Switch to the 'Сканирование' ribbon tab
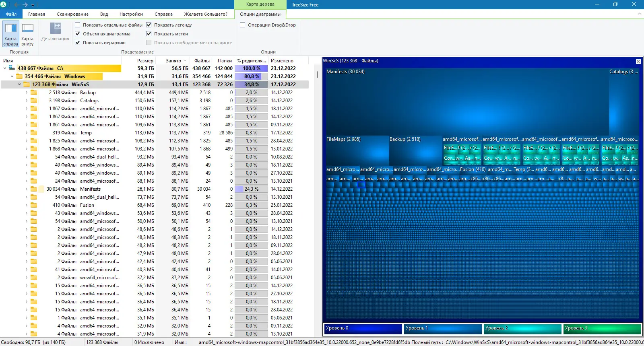 72,14
